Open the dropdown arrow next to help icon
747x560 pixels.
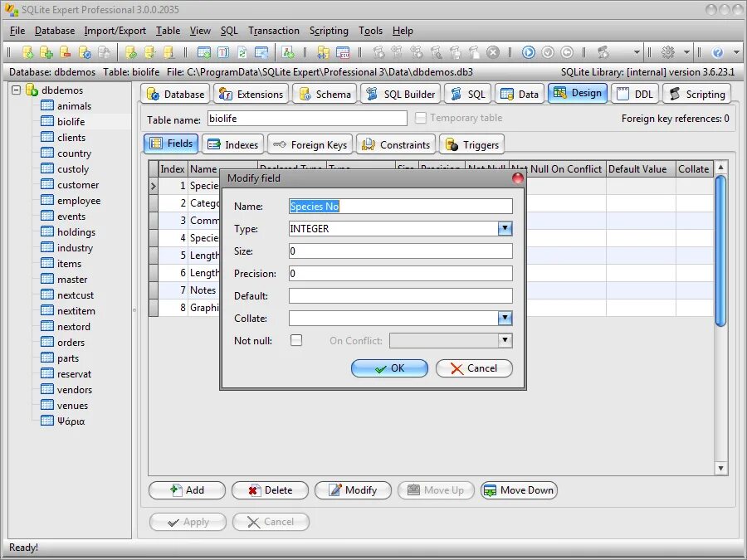tap(736, 52)
